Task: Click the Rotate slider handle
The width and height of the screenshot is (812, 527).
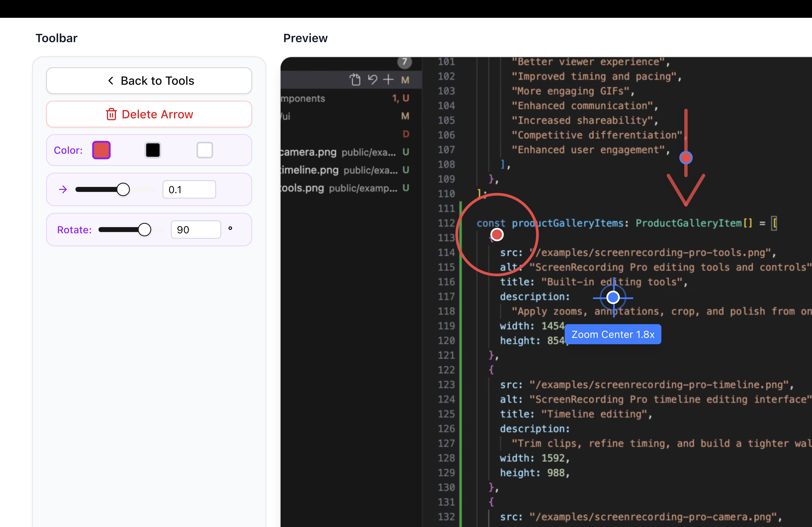Action: pos(145,230)
